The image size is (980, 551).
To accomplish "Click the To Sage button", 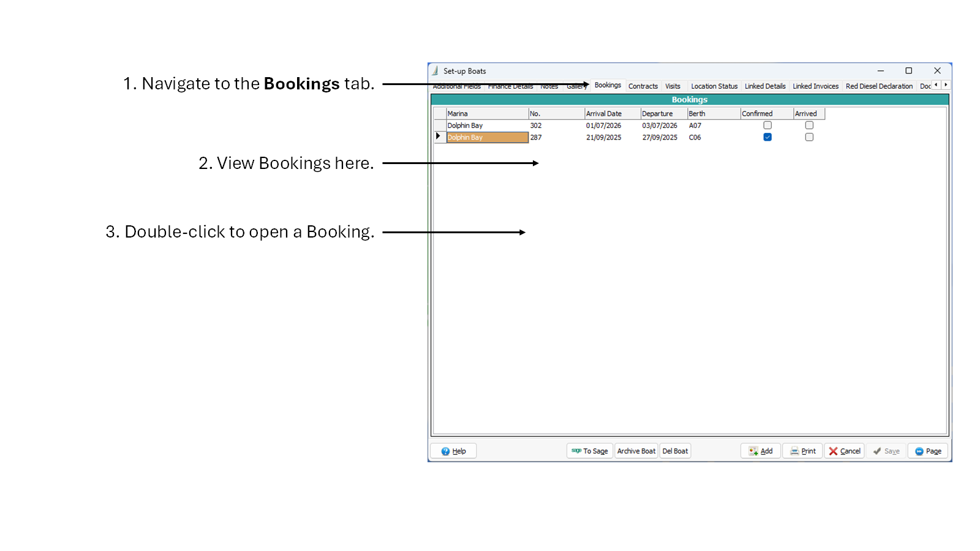I will coord(589,451).
